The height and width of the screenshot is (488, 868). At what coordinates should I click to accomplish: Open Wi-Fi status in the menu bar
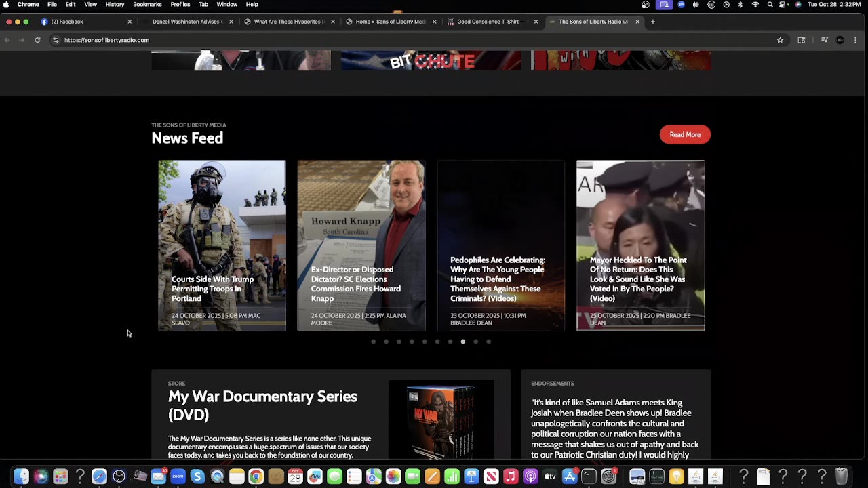tap(755, 5)
